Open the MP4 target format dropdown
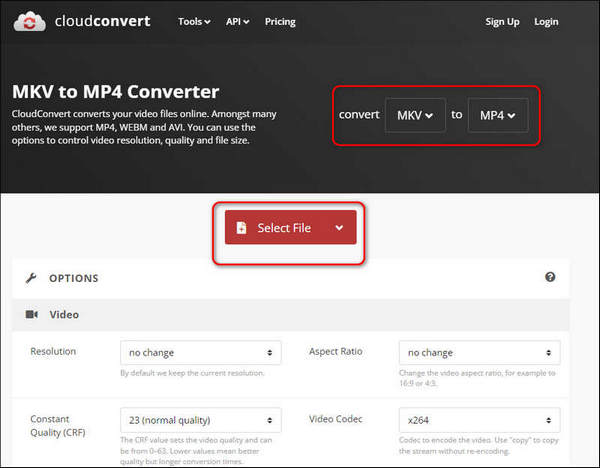The width and height of the screenshot is (600, 468). tap(497, 115)
